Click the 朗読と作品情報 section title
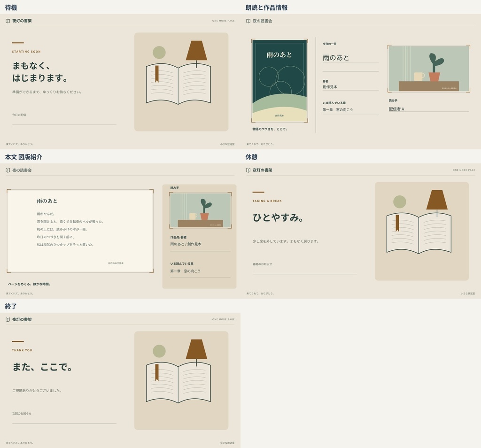Screen dimensions: 481x448 266,8
